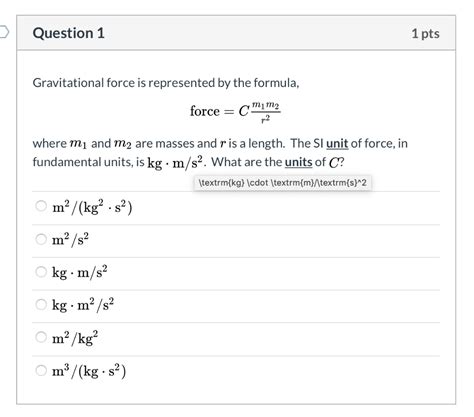Select the m³/(kg·s²) radio button
The height and width of the screenshot is (417, 474).
41,370
